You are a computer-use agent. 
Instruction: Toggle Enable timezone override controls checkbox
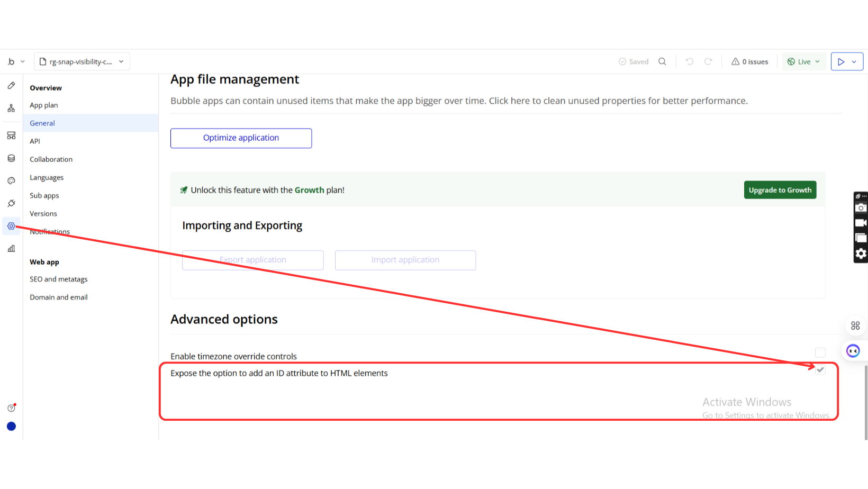(x=820, y=352)
